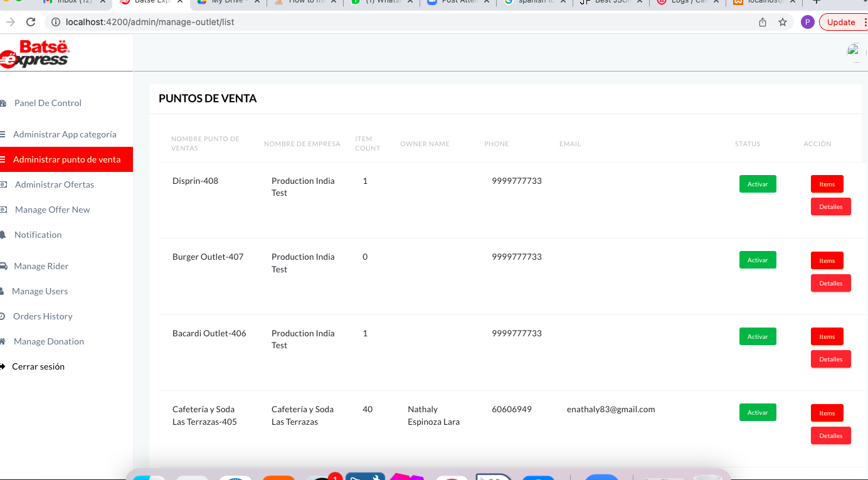The width and height of the screenshot is (868, 480).
Task: Open the purple profile avatar icon
Action: pyautogui.click(x=807, y=22)
